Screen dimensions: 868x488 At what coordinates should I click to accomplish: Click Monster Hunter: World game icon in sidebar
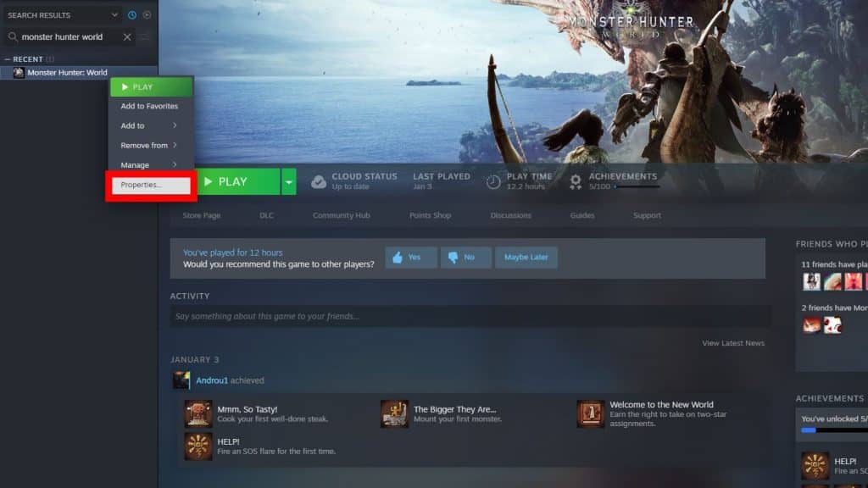(x=19, y=73)
